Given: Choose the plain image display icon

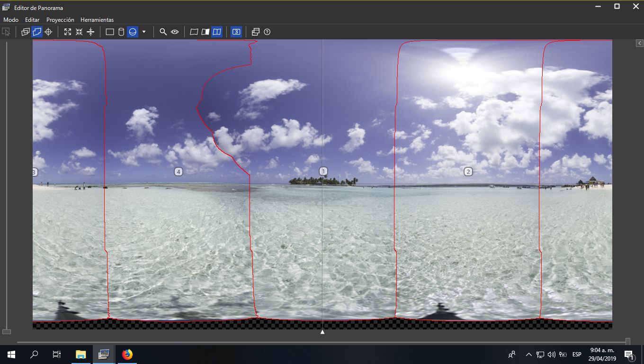Looking at the screenshot, I should 194,32.
